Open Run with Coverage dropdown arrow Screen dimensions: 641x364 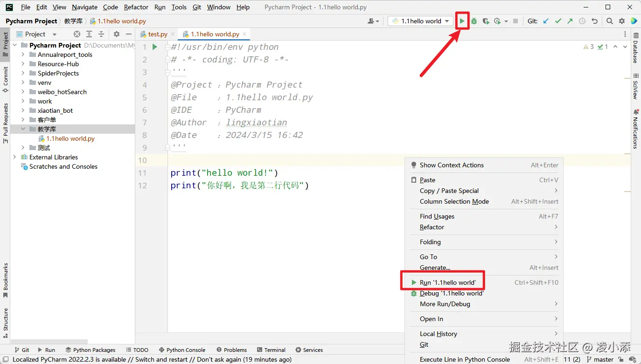click(506, 21)
